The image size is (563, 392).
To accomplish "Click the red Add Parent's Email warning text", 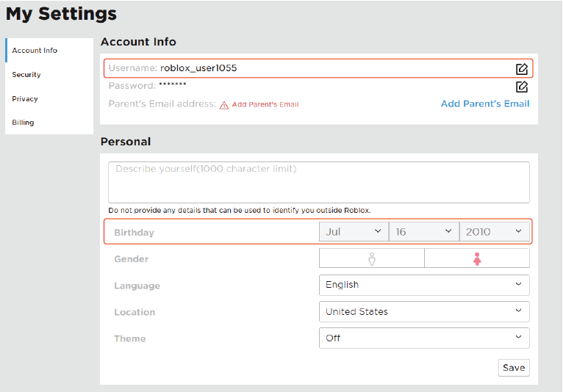I will pyautogui.click(x=265, y=105).
